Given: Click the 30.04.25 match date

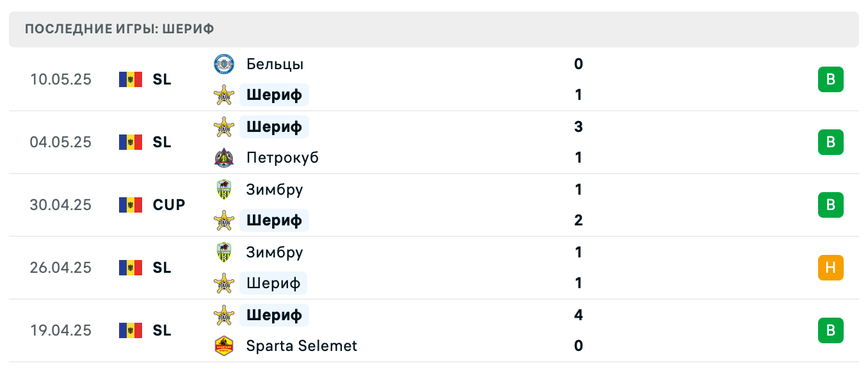Looking at the screenshot, I should click(x=61, y=205).
